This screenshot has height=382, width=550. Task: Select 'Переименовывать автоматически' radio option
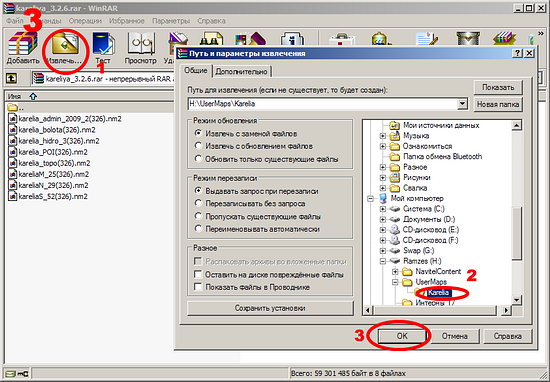tap(199, 229)
